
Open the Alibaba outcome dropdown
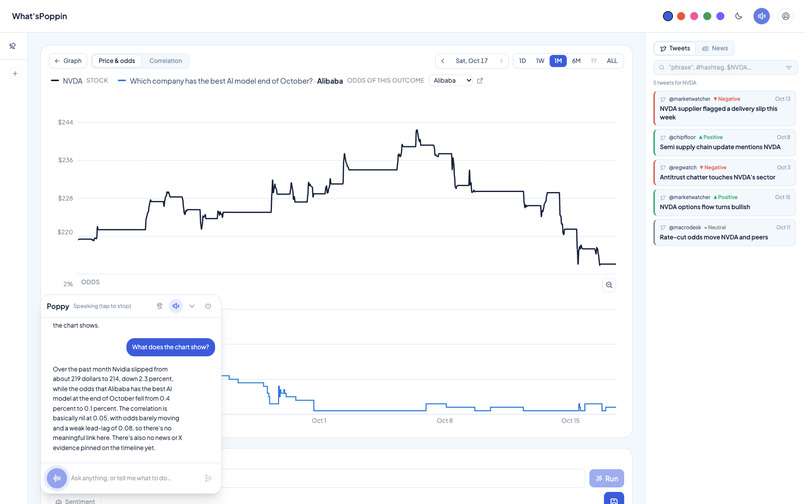(x=451, y=80)
